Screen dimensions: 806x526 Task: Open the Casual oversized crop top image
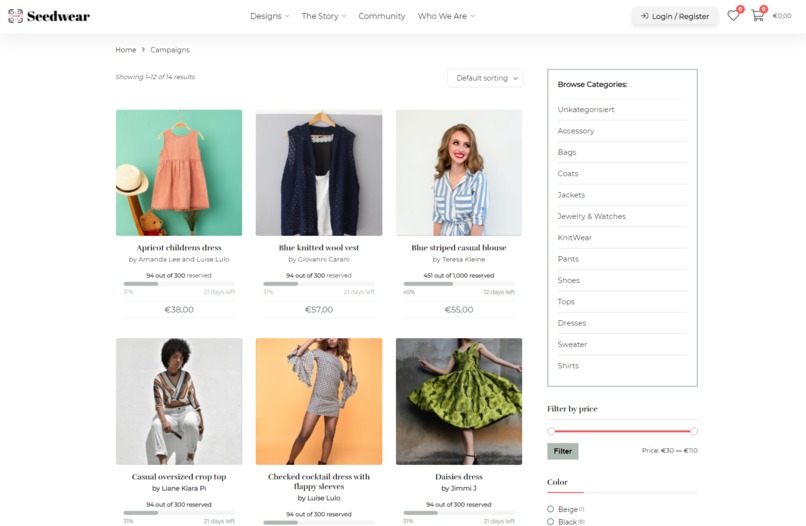179,402
